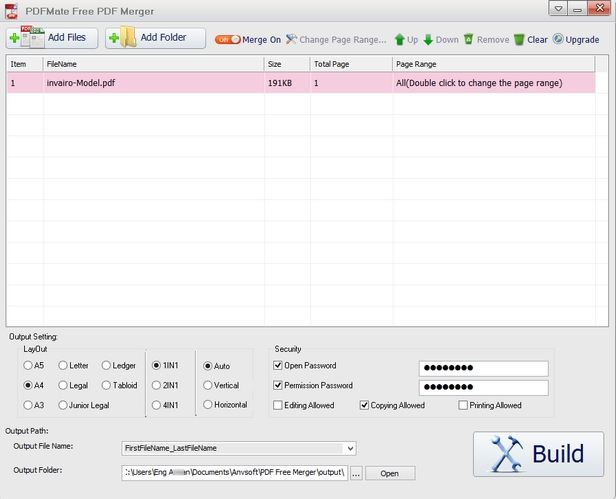Click the Build button
This screenshot has width=616, height=499.
coord(539,454)
